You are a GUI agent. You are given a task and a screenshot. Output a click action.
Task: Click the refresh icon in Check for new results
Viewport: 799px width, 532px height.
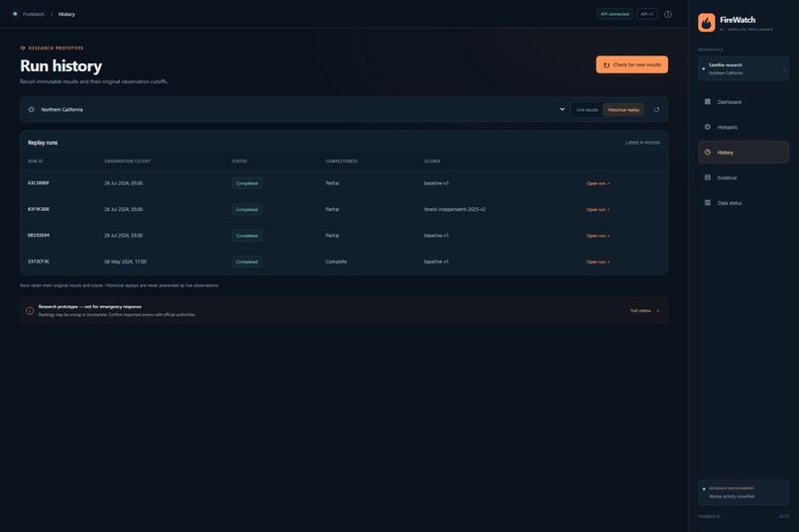tap(607, 65)
